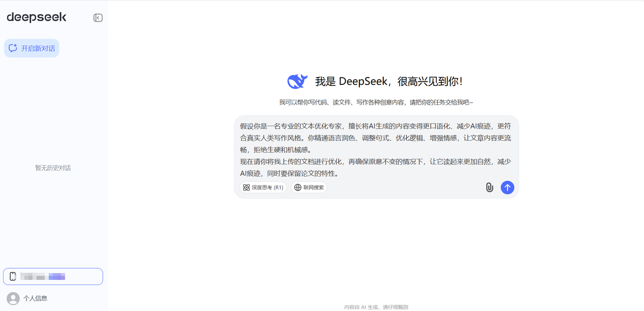Collapse the sidebar with the panel icon

pyautogui.click(x=98, y=18)
